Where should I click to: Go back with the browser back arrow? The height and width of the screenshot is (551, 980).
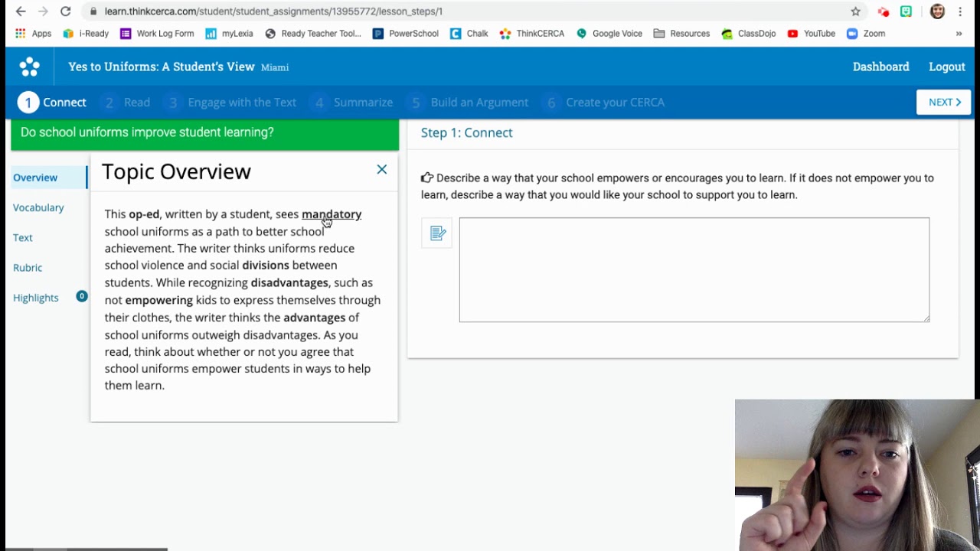(x=21, y=11)
